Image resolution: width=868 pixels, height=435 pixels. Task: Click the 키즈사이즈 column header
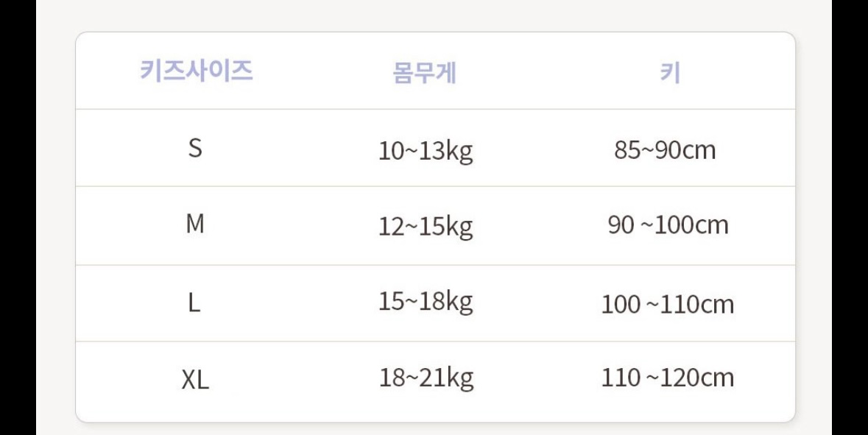196,72
